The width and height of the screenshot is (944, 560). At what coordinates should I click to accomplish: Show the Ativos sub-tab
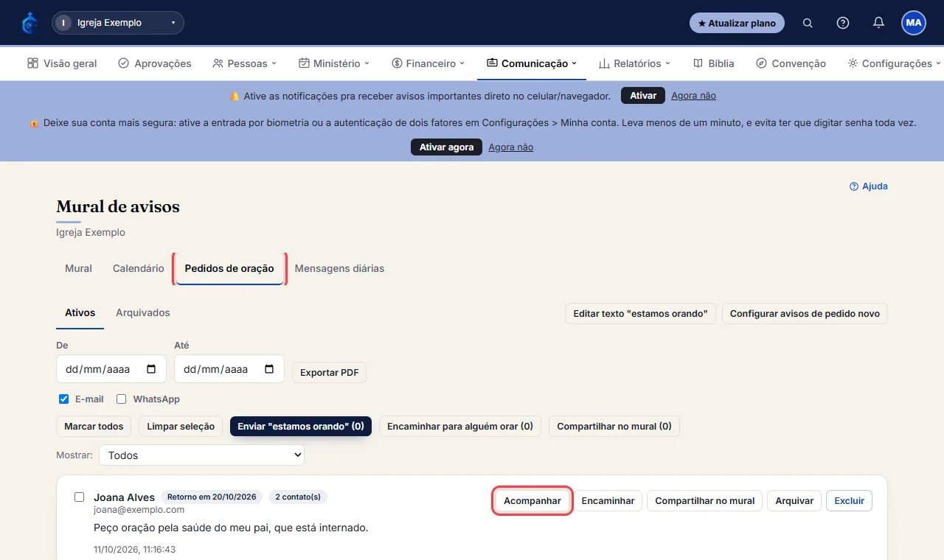[80, 313]
